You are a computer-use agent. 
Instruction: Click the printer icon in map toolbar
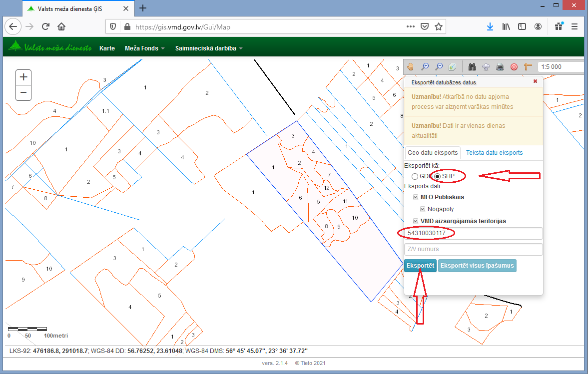coord(500,66)
